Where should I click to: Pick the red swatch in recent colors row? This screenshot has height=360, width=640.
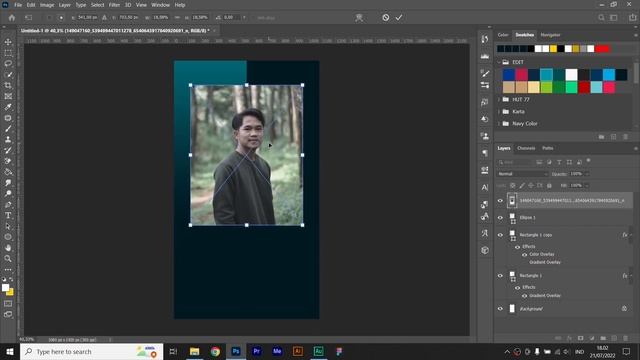(602, 49)
